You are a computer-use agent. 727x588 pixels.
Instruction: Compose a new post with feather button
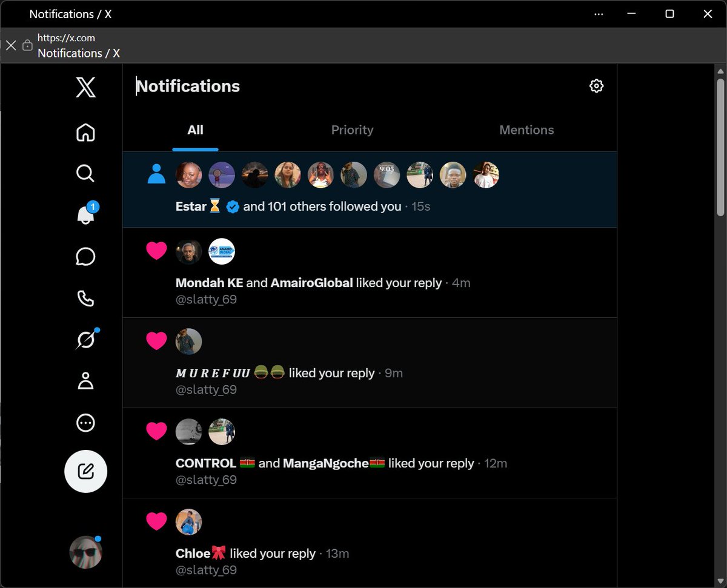pos(85,471)
